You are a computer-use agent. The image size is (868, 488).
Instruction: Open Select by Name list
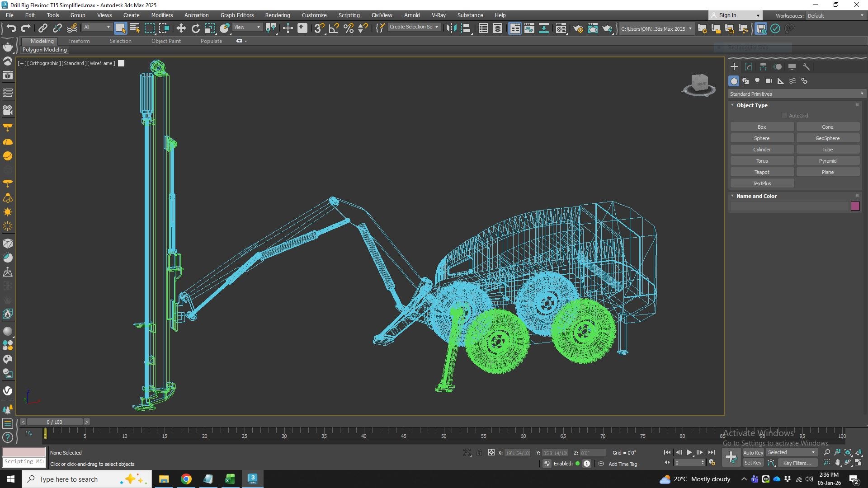tap(135, 28)
